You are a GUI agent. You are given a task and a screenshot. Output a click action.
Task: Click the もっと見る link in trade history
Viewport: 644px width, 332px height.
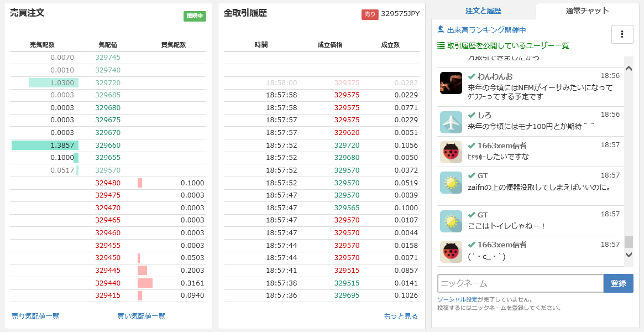[x=401, y=317]
